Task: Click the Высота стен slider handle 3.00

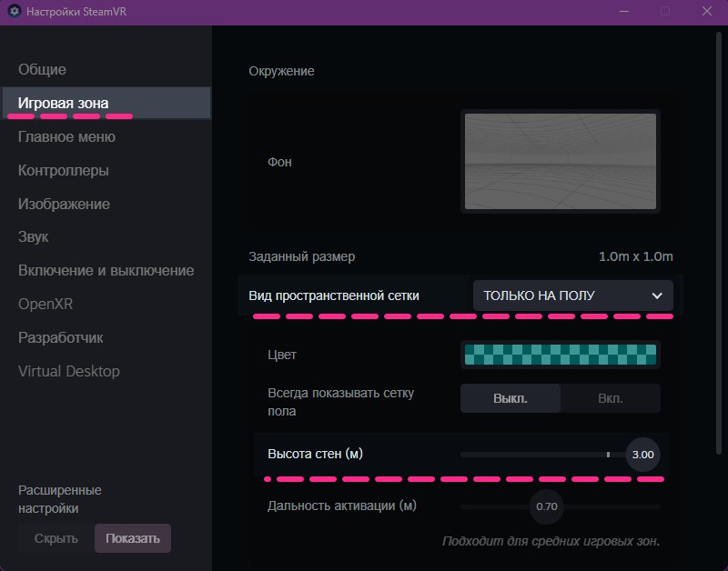Action: point(643,455)
